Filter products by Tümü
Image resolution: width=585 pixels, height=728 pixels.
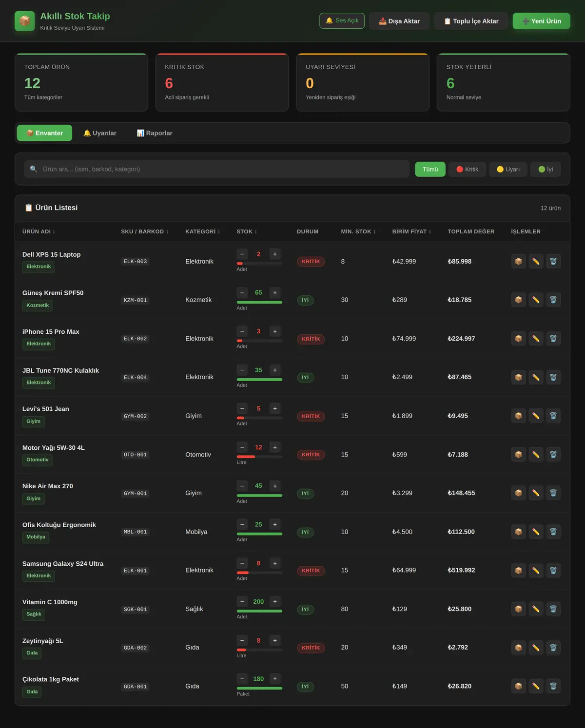pos(430,169)
